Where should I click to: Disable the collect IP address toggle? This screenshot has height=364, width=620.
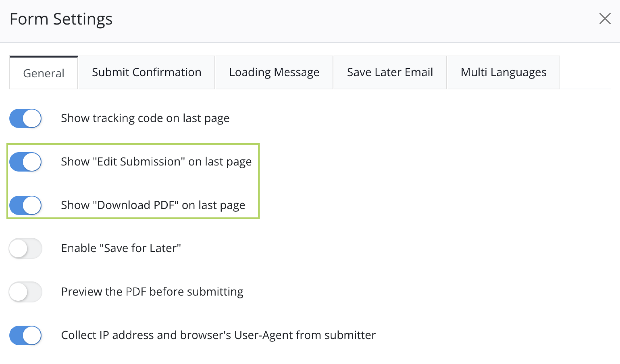coord(26,336)
